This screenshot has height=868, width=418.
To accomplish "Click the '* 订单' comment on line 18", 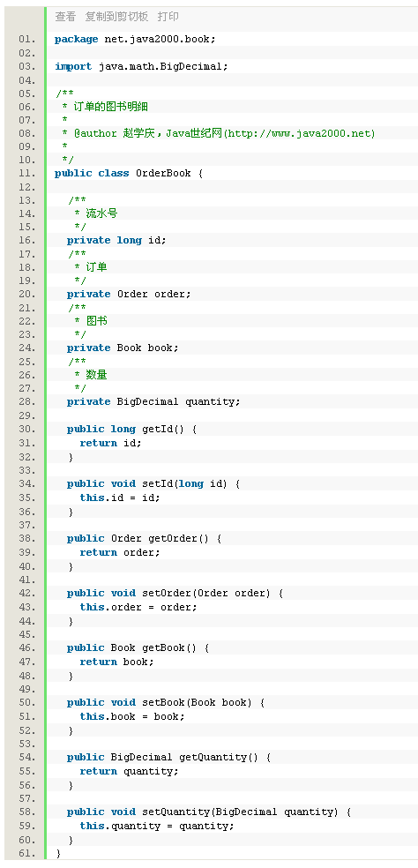I will click(x=91, y=267).
